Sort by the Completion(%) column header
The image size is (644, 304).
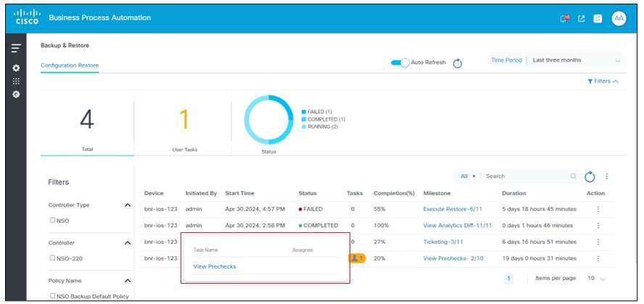394,193
